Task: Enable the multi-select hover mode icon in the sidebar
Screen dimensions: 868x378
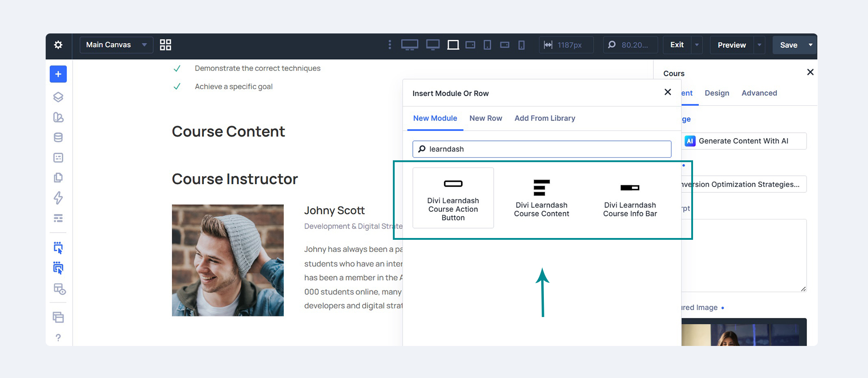Action: [x=58, y=268]
